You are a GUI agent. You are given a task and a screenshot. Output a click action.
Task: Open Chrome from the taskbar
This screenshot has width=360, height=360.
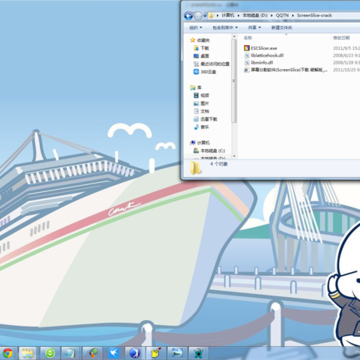click(7, 353)
